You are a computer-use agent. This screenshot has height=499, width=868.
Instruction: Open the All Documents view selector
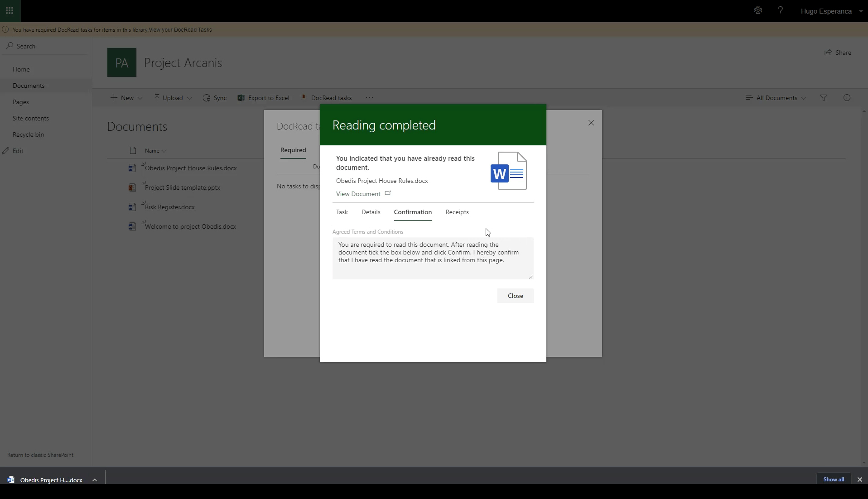click(776, 98)
